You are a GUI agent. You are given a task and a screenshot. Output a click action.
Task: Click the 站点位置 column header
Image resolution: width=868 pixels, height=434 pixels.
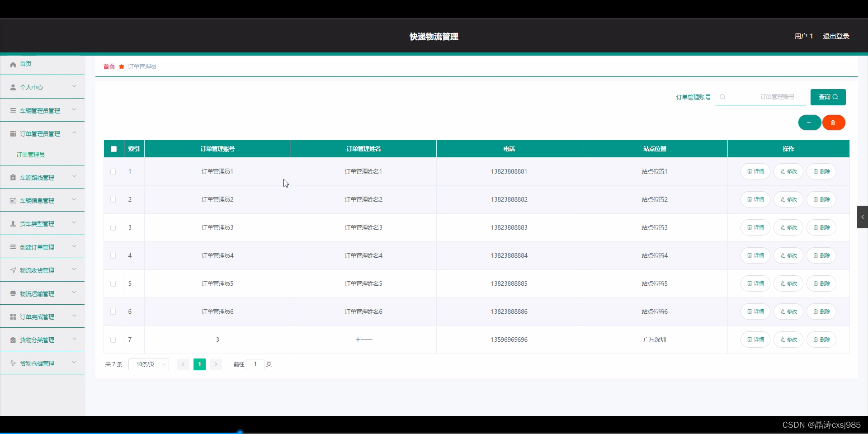pyautogui.click(x=655, y=149)
